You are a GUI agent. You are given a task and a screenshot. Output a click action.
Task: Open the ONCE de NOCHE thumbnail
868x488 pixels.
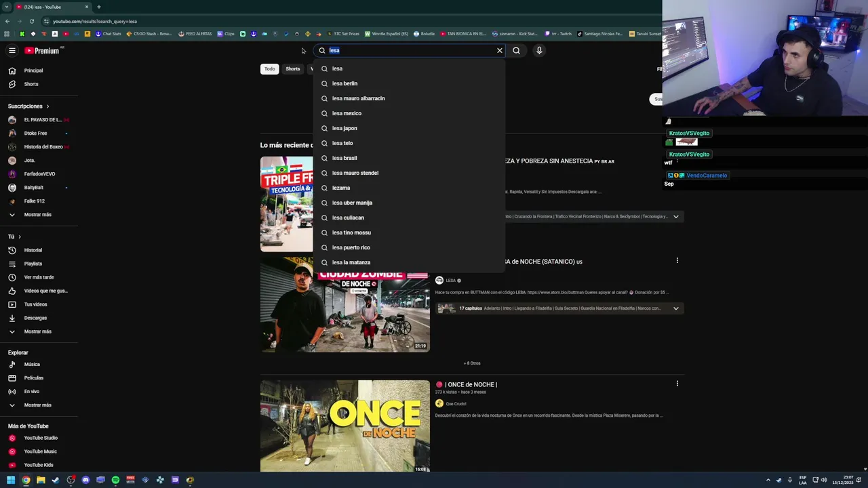pos(344,426)
